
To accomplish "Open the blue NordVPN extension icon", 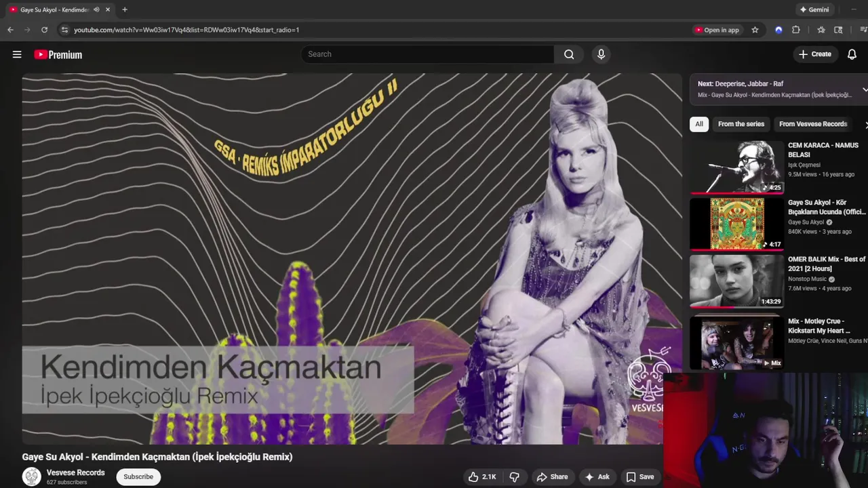I will click(x=778, y=30).
